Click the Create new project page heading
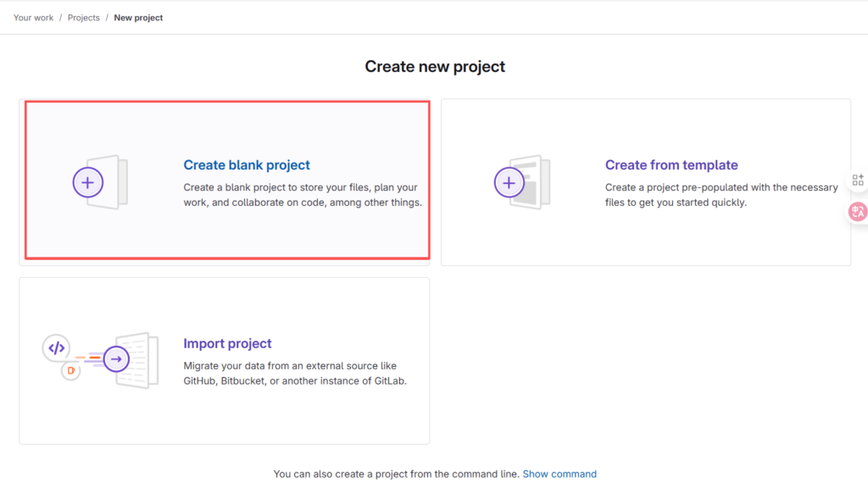The width and height of the screenshot is (868, 488). [x=435, y=66]
